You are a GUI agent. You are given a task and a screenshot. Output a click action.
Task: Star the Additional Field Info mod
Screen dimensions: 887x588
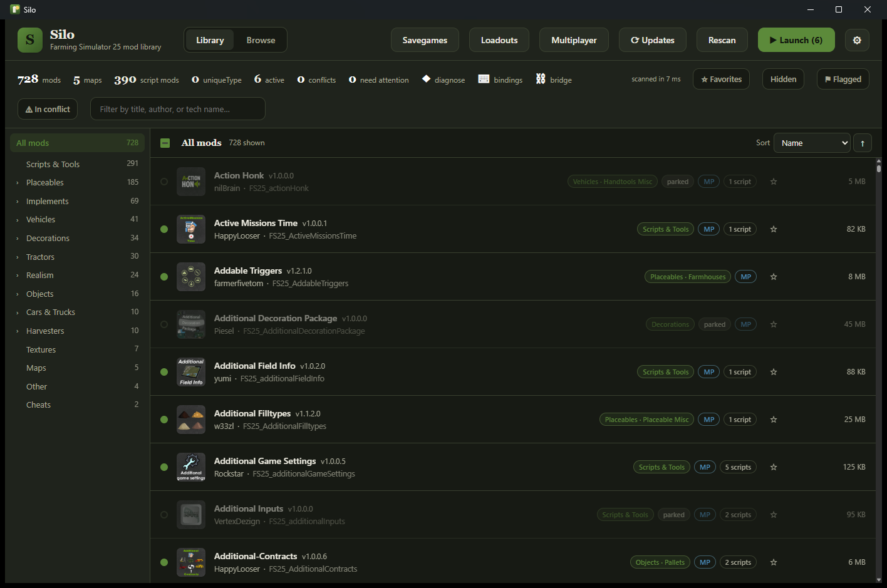(x=774, y=372)
